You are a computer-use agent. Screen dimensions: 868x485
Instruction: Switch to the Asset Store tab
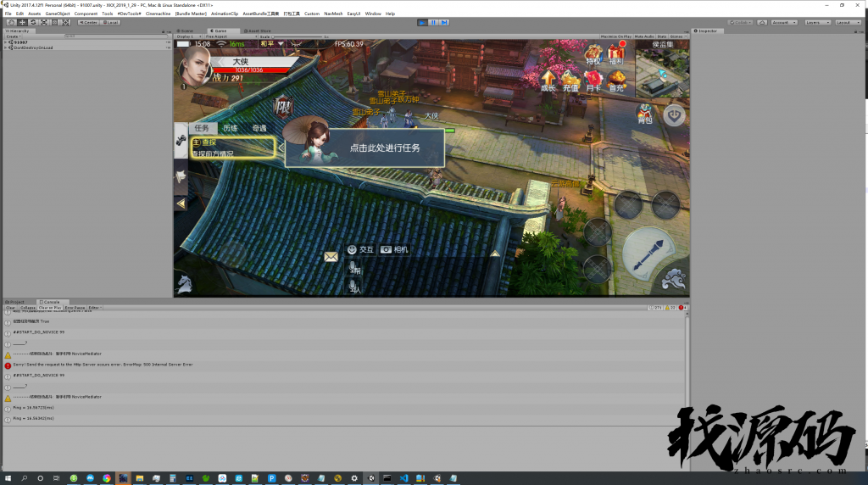tap(258, 31)
